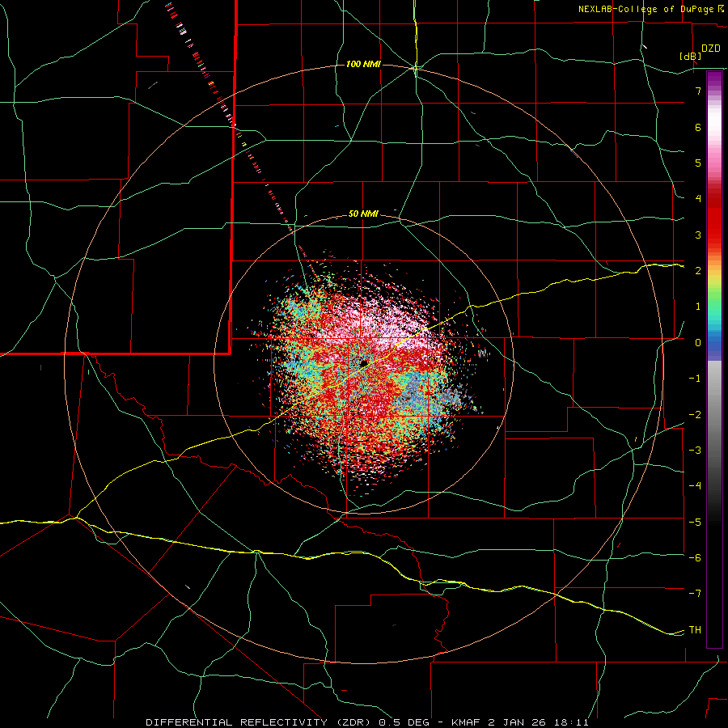The height and width of the screenshot is (728, 728).
Task: Click the gray color bar segment near -2
Action: (x=714, y=413)
